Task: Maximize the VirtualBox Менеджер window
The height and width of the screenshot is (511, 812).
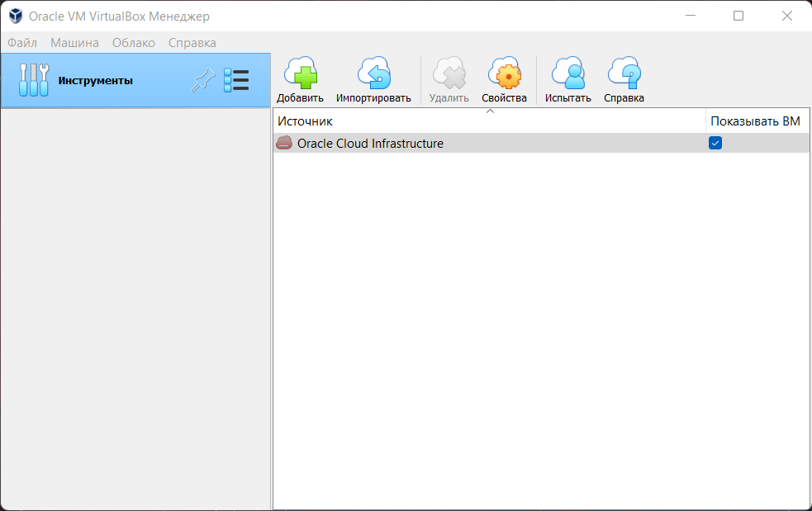Action: click(x=738, y=16)
